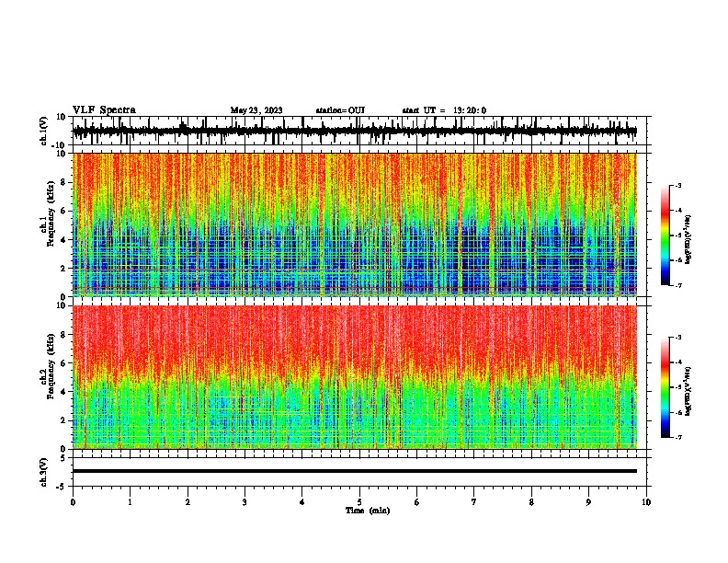The image size is (728, 563).
Task: Click the "-3" label on the ch.2 color scale
Action: [678, 338]
